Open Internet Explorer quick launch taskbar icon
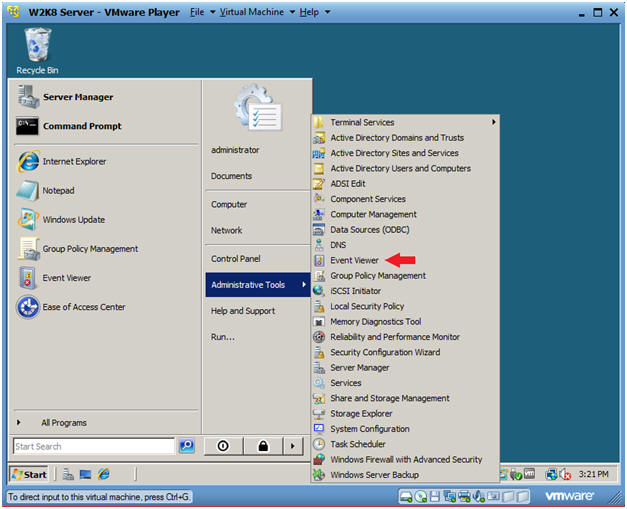 click(104, 474)
